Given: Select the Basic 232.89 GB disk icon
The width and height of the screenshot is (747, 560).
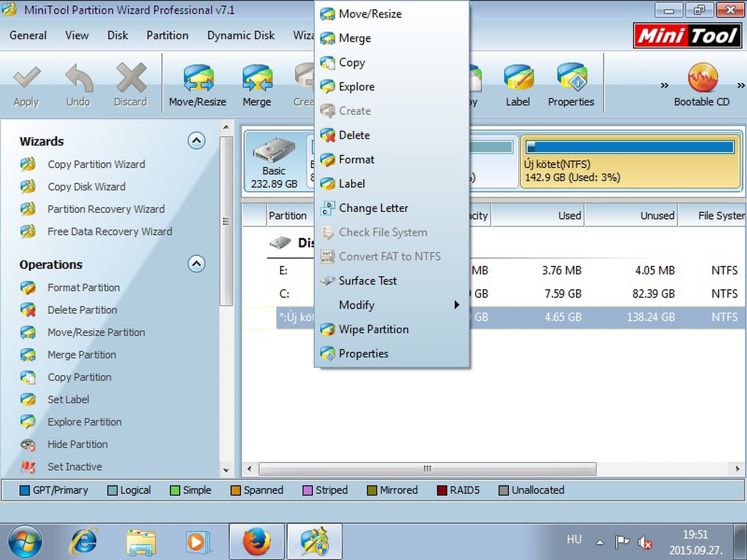Looking at the screenshot, I should (x=274, y=162).
